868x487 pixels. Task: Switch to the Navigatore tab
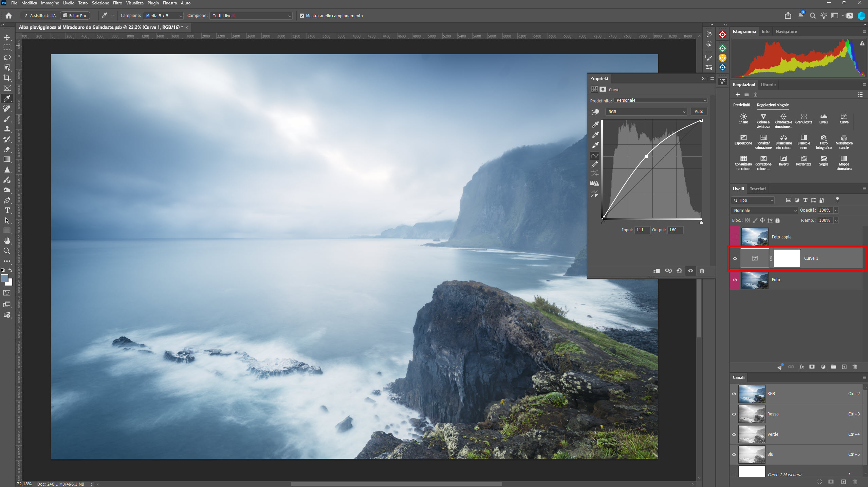(x=786, y=32)
